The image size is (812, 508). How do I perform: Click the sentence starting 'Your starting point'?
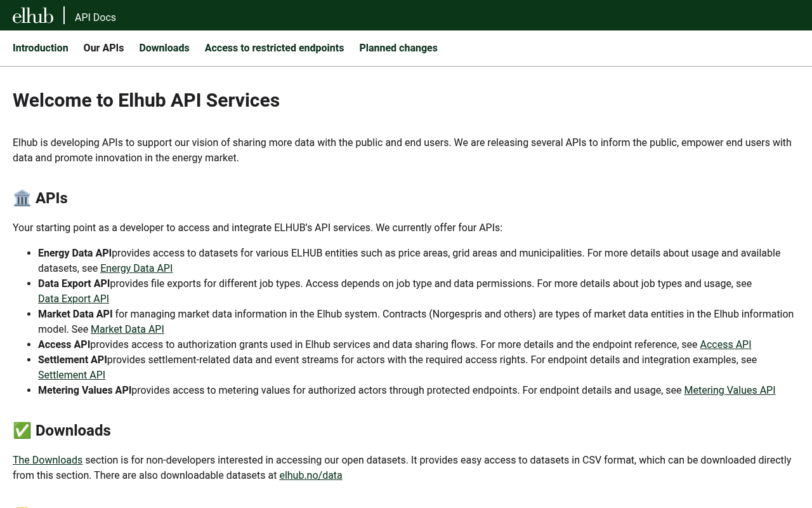tap(258, 227)
